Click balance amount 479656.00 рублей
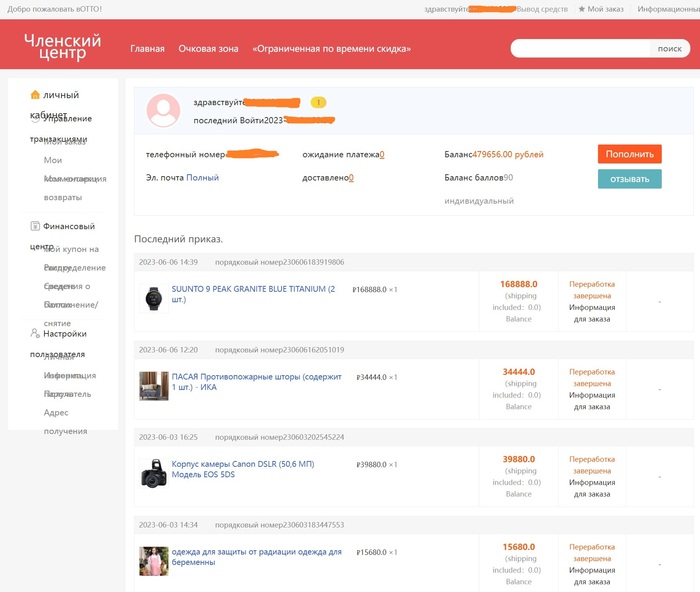This screenshot has width=700, height=592. click(x=508, y=154)
